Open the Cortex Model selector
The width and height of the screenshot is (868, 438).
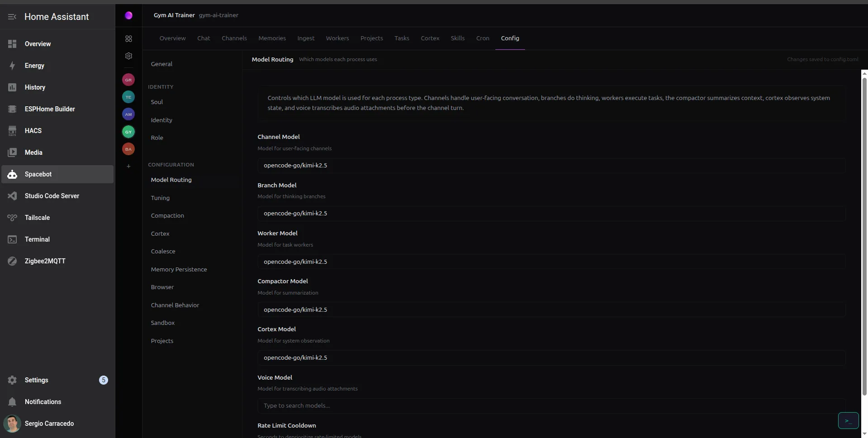click(551, 358)
